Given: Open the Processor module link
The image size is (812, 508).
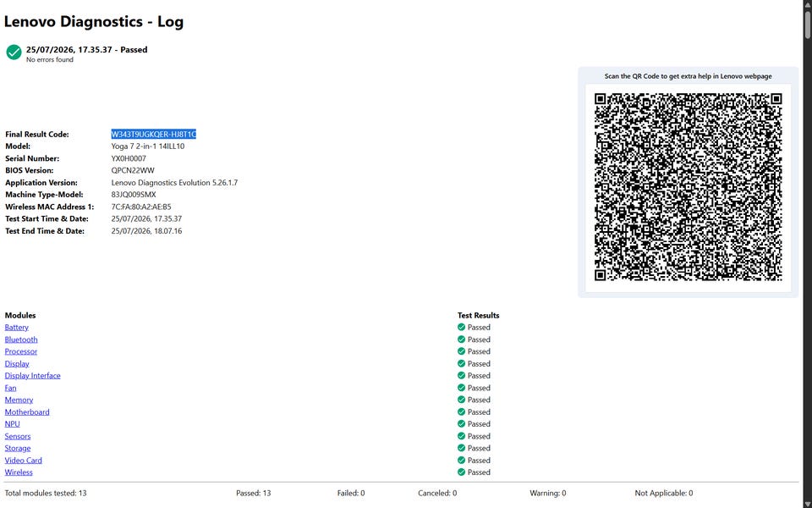Looking at the screenshot, I should pos(20,351).
